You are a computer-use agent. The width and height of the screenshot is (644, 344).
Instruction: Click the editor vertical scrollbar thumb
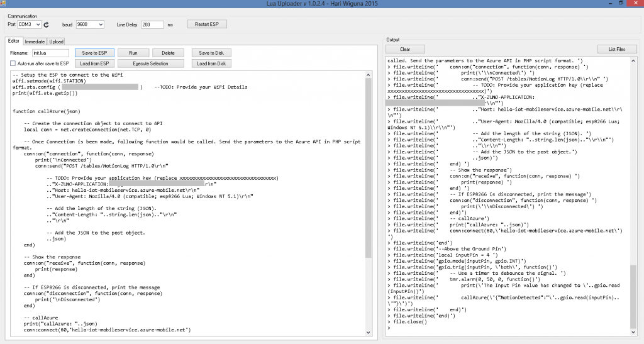[368, 168]
